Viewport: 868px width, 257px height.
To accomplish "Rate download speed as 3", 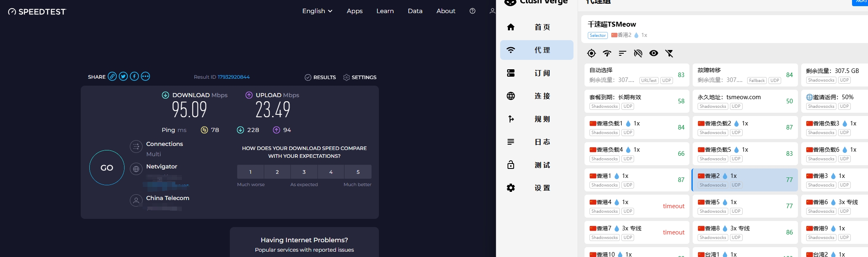I will click(x=304, y=172).
